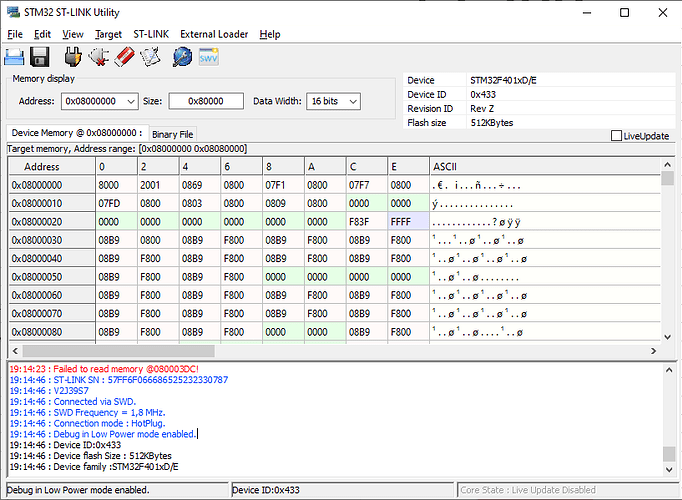Click log panel scroll up arrow
This screenshot has width=682, height=500.
tap(669, 370)
